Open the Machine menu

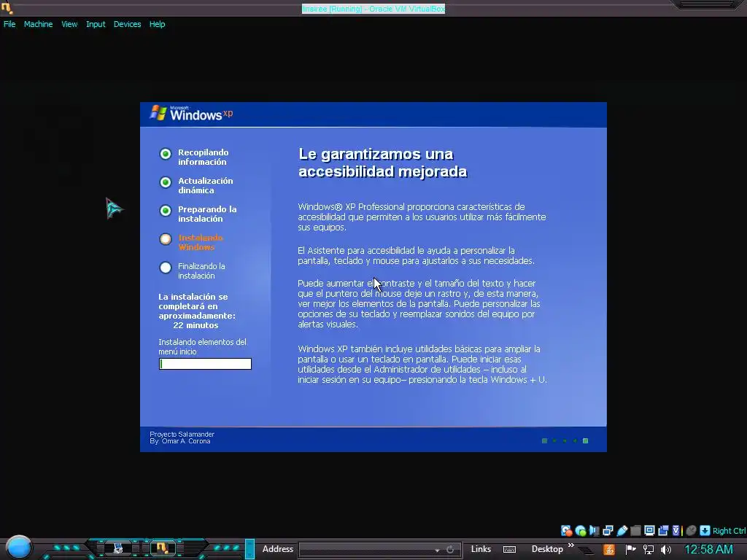[x=38, y=24]
